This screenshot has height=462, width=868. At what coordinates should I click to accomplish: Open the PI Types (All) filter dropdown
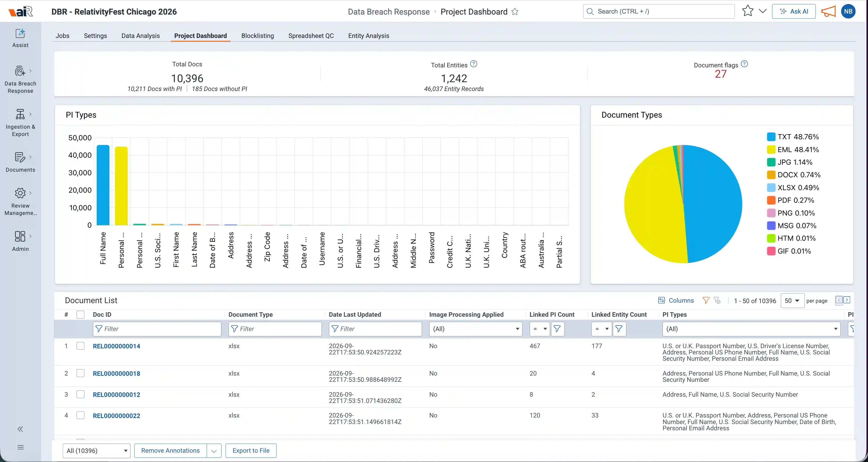tap(751, 329)
